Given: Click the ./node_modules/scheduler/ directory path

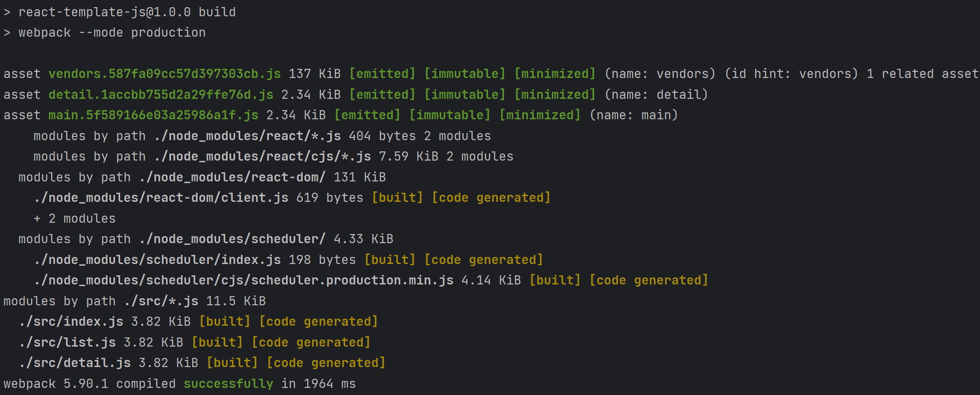Looking at the screenshot, I should [232, 239].
